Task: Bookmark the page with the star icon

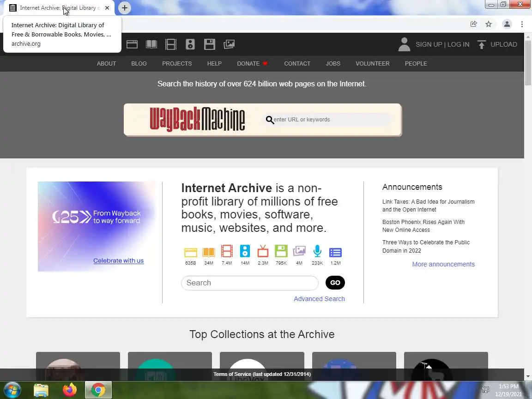Action: click(x=489, y=24)
